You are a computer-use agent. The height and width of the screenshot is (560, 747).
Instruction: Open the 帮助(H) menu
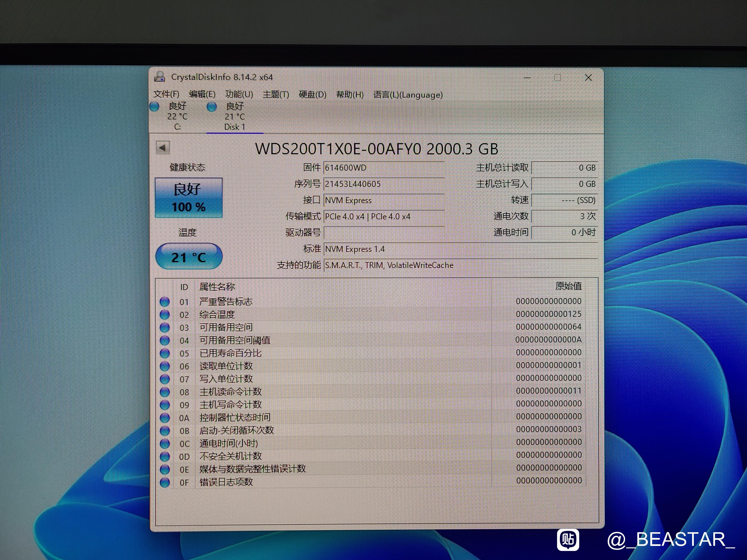point(350,94)
